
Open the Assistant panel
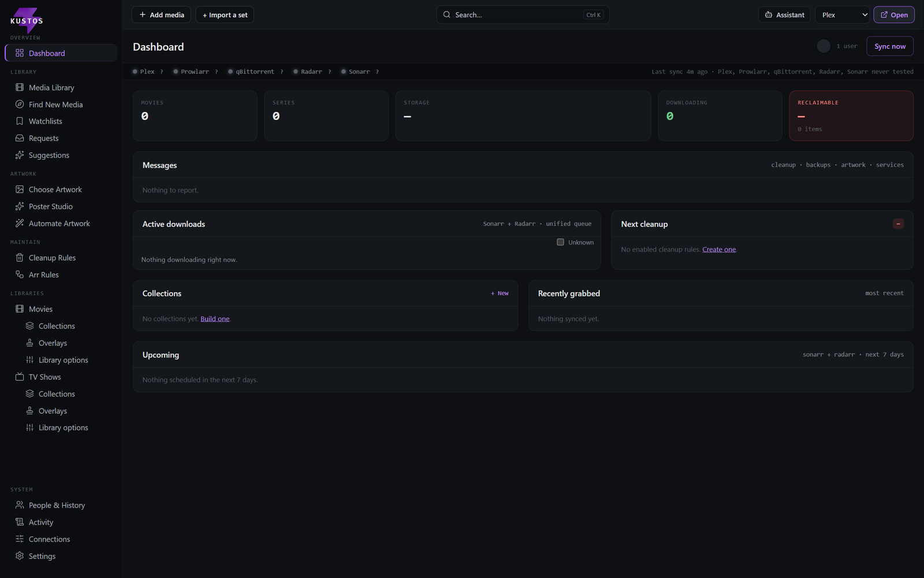pyautogui.click(x=784, y=15)
